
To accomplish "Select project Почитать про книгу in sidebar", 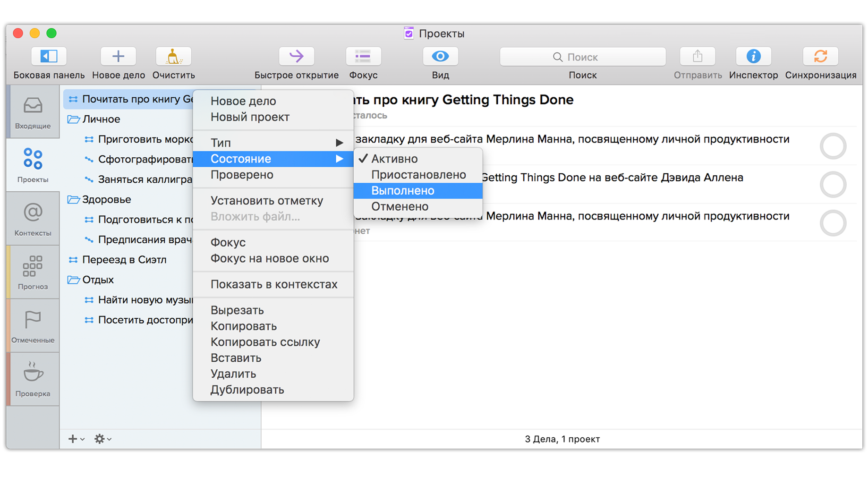I will pos(128,99).
